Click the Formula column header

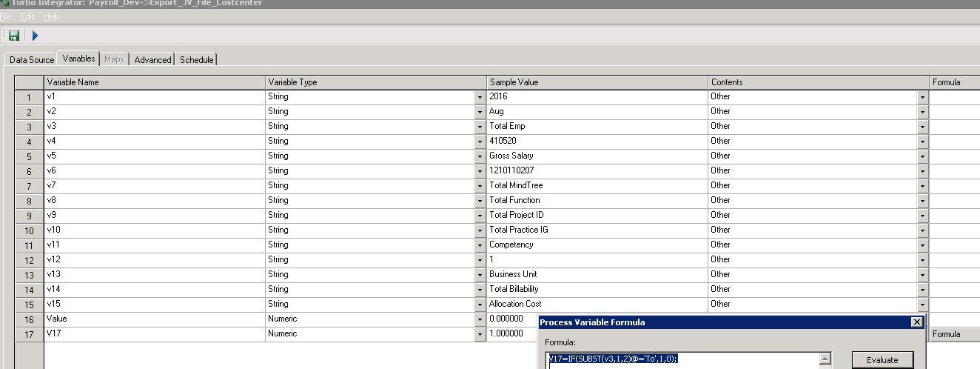click(955, 82)
